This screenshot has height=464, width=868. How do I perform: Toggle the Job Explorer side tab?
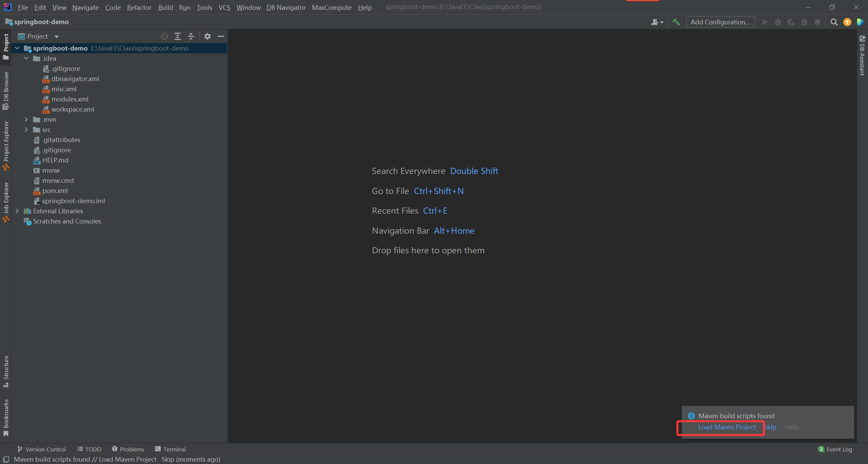tap(6, 202)
